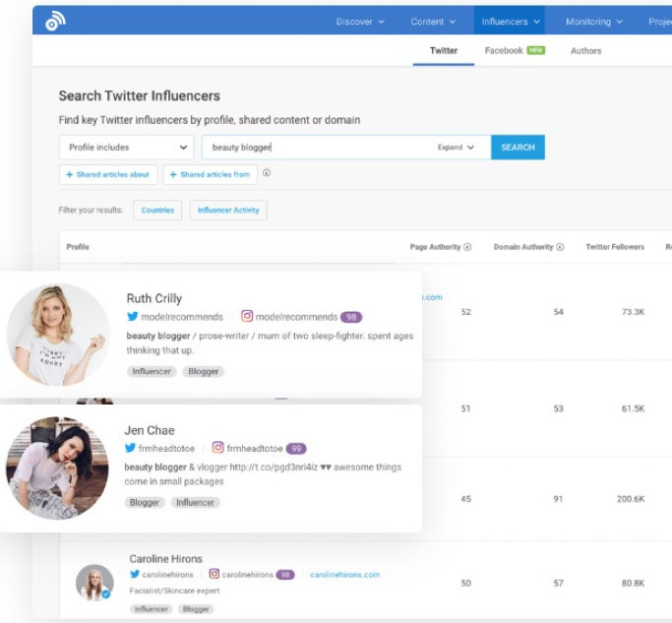Click the 80.8K followers value
Viewport: 672px width, 623px height.
[633, 583]
